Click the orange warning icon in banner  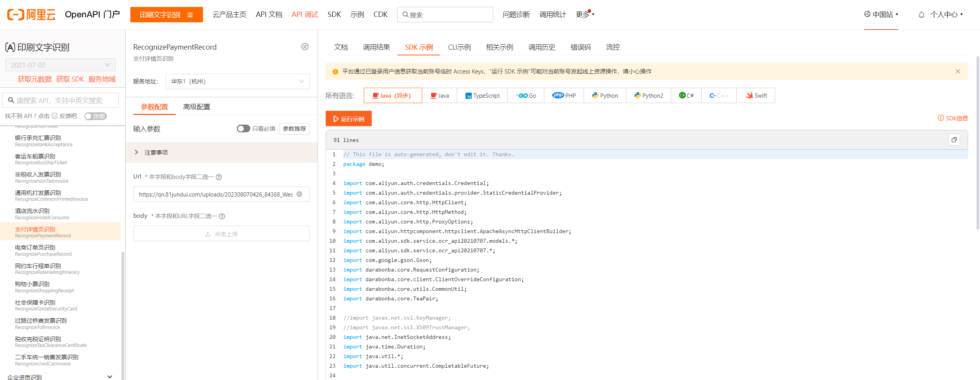pos(335,72)
